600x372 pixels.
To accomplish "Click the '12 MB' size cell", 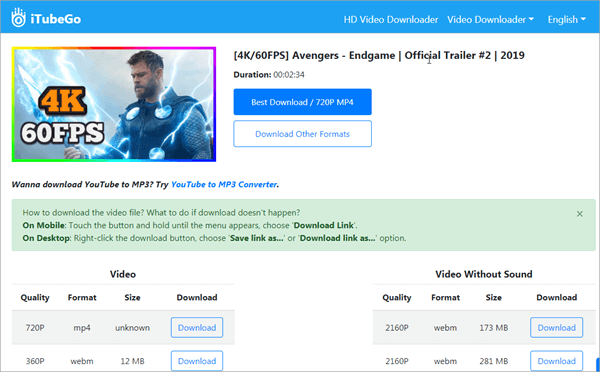I will click(x=132, y=361).
